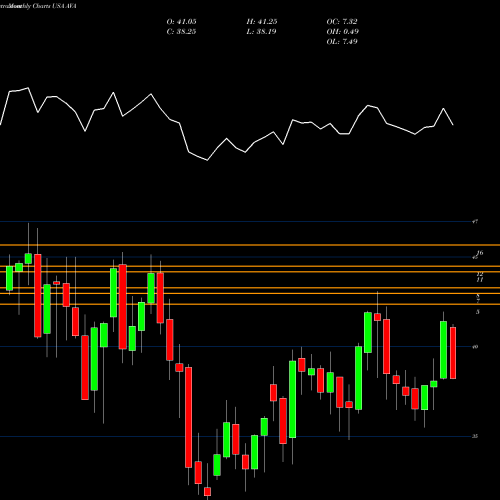The image size is (500, 500).
Task: Click the 47 price axis label
Action: 475,221
